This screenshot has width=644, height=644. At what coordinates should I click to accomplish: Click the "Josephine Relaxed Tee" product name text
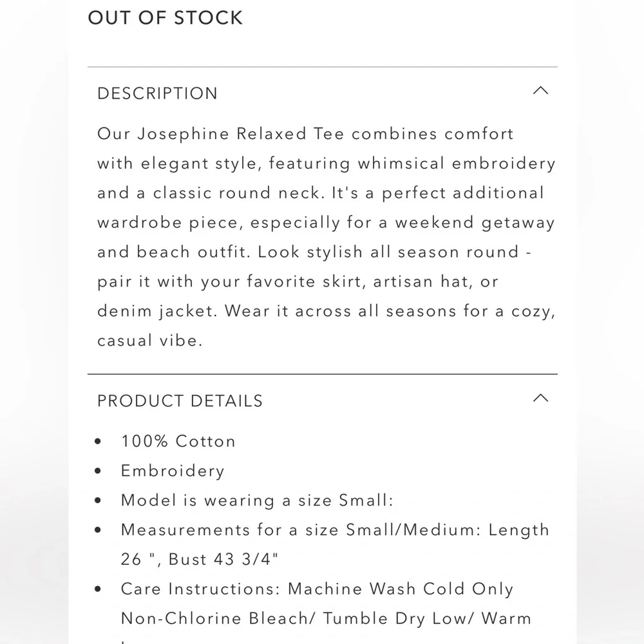pos(241,134)
